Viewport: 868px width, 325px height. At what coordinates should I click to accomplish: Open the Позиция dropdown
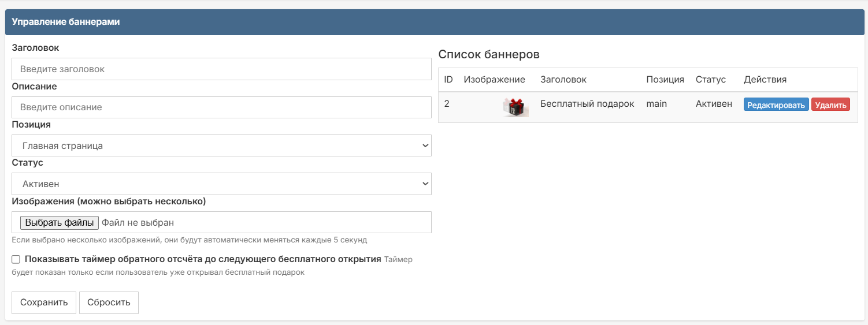click(221, 145)
